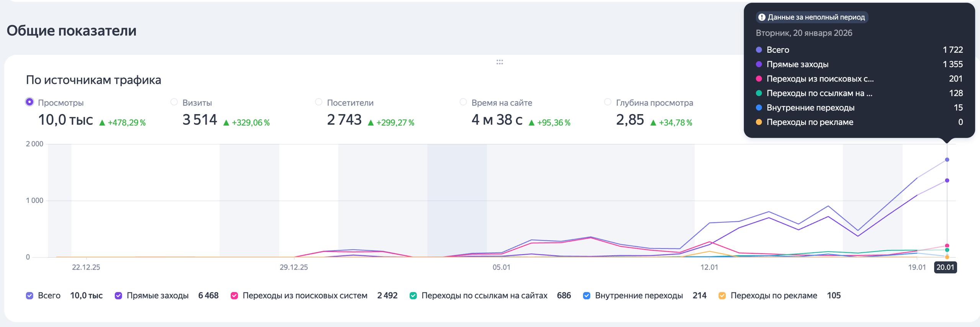Image resolution: width=980 pixels, height=327 pixels.
Task: Uncheck Переходы из поисковых систем checkbox
Action: (x=234, y=296)
